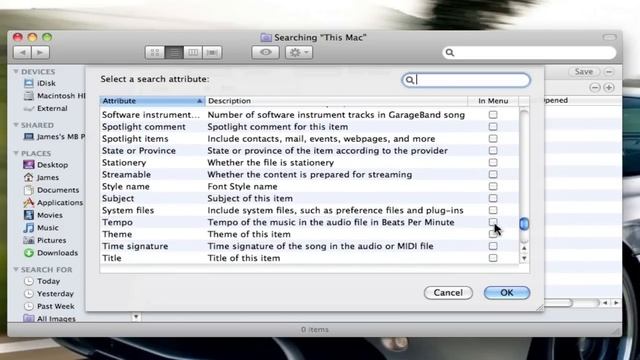Viewport: 640px width, 360px height.
Task: Select the Tempo attribute row
Action: tap(309, 222)
